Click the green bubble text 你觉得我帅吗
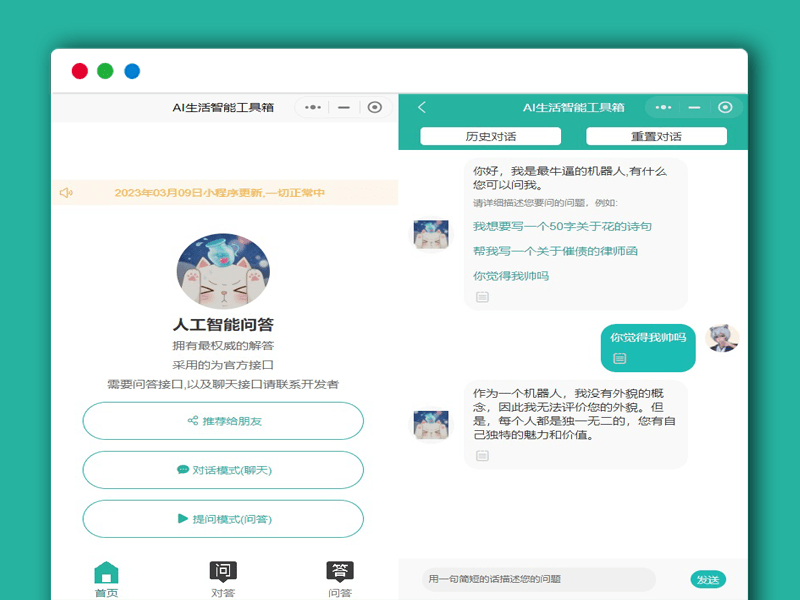Viewport: 800px width, 600px height. 648,337
